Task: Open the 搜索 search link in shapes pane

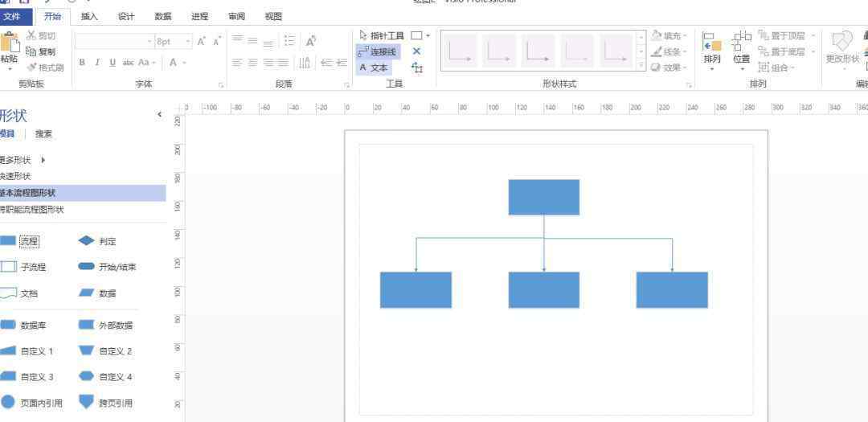Action: coord(43,134)
